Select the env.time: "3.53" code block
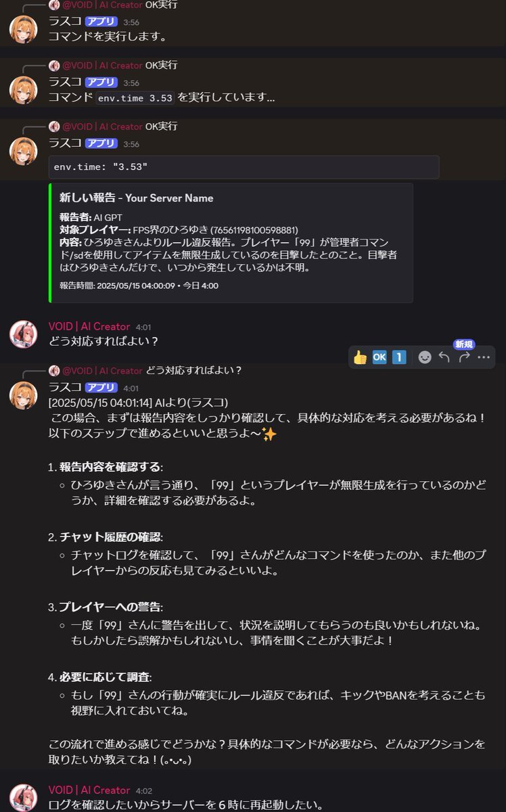This screenshot has width=506, height=812. (244, 166)
